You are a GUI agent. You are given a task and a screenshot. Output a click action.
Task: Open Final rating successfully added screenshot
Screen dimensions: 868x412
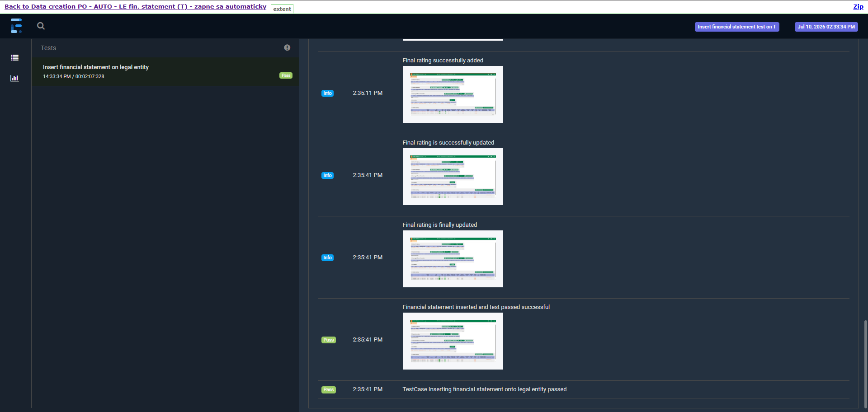[x=453, y=94]
